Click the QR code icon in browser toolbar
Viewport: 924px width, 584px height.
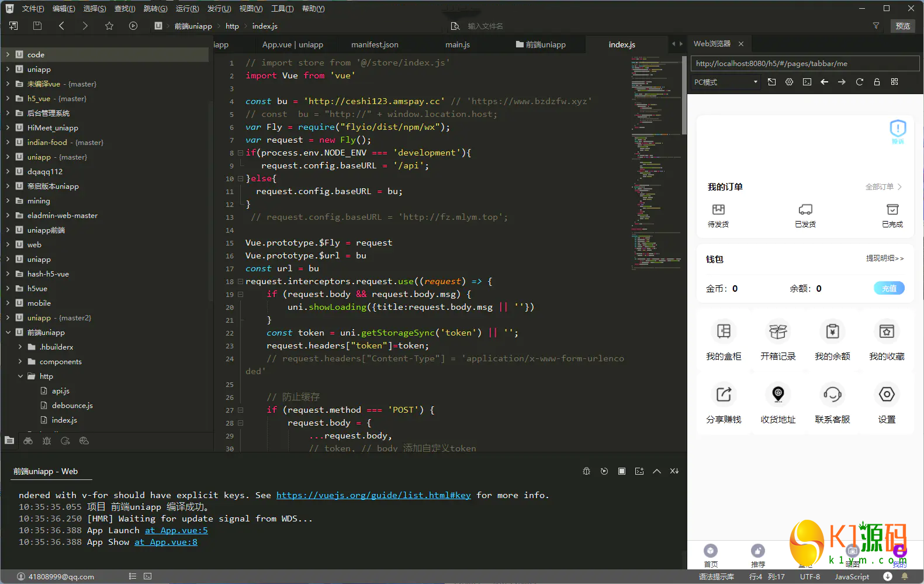point(894,82)
